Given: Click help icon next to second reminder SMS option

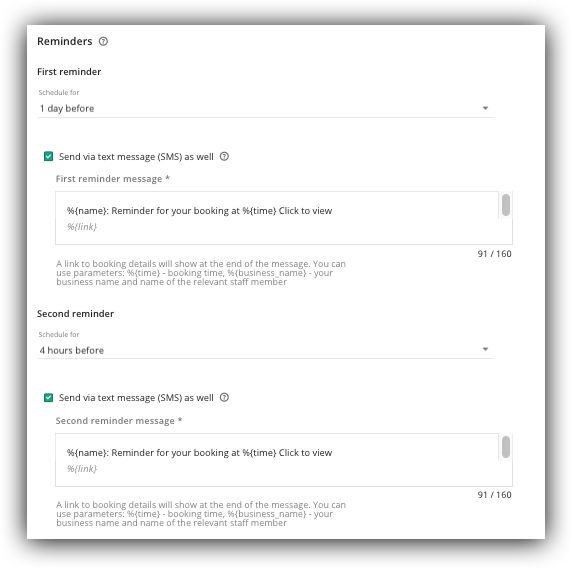Looking at the screenshot, I should click(224, 398).
